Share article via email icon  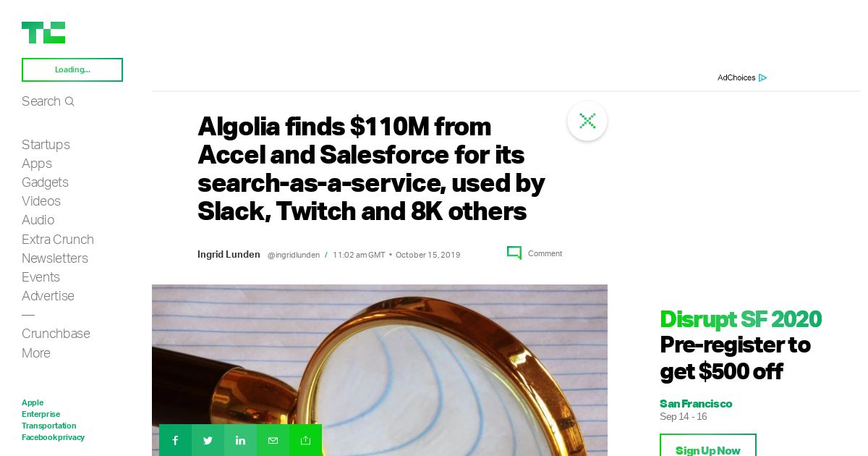click(x=273, y=440)
